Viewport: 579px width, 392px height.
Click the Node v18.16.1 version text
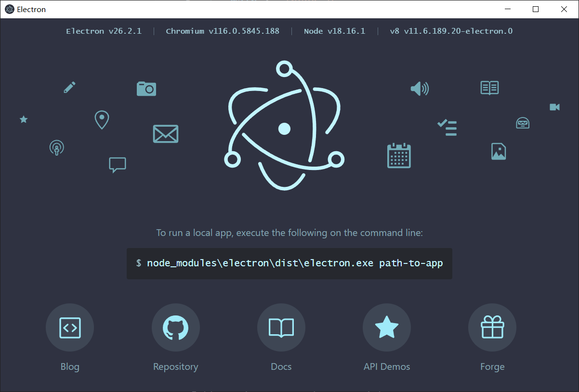click(x=334, y=31)
